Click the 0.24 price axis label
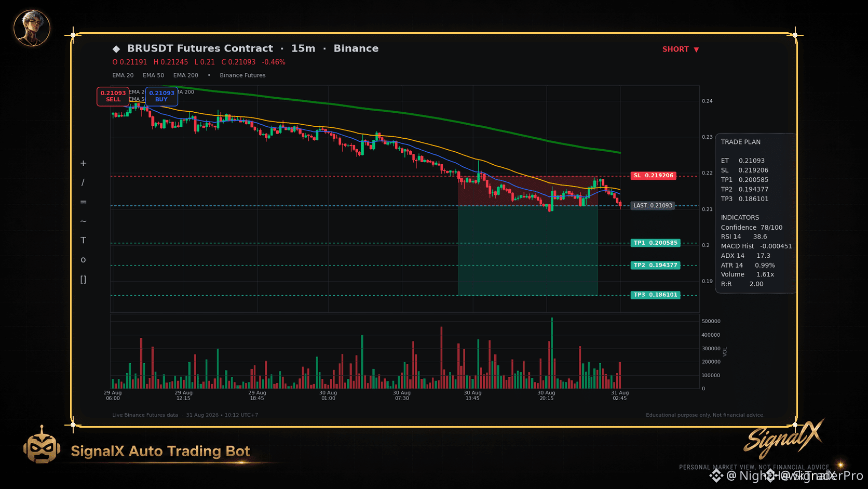The width and height of the screenshot is (868, 489). pyautogui.click(x=707, y=101)
